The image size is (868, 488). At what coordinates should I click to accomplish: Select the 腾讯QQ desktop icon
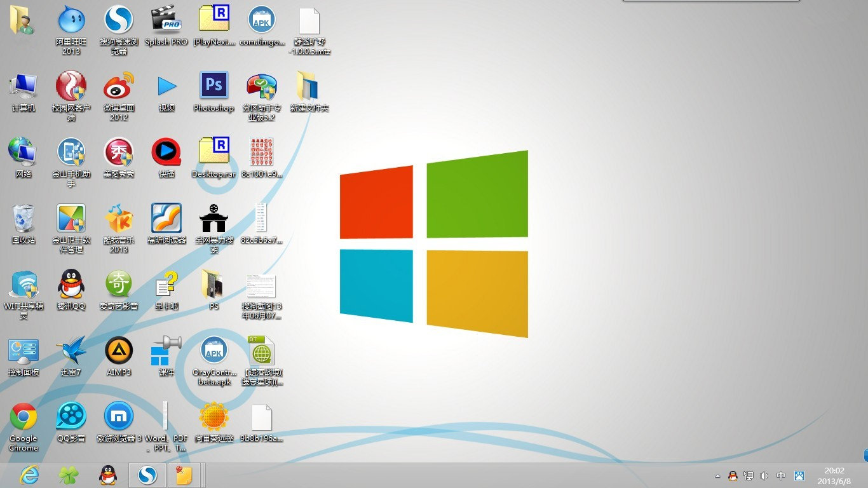[x=71, y=290]
